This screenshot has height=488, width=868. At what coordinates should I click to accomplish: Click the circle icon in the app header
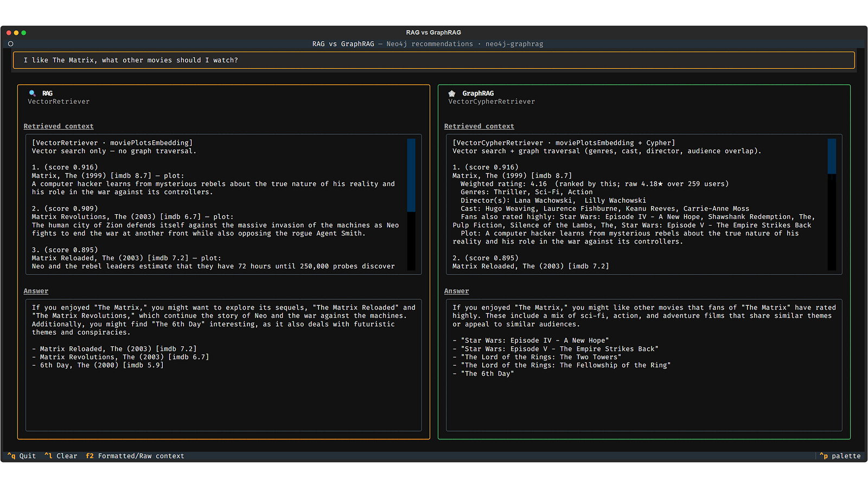click(10, 44)
